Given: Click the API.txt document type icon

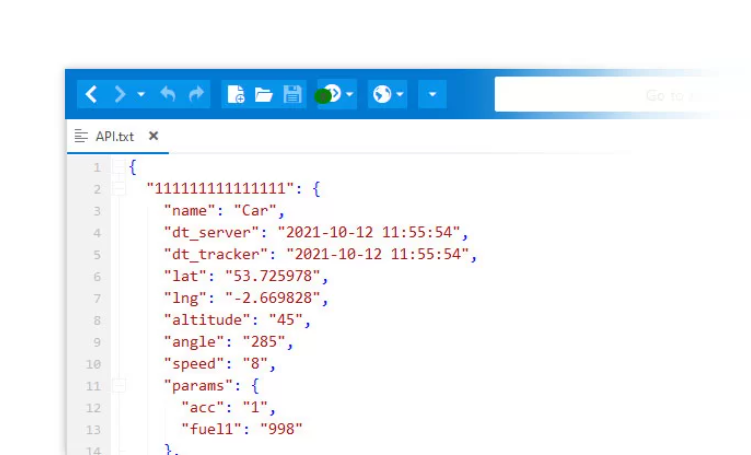Looking at the screenshot, I should click(81, 136).
